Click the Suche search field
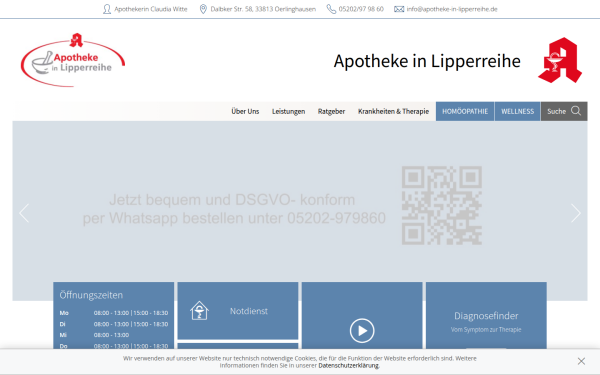Screen dimensions: 600x375 (564, 111)
